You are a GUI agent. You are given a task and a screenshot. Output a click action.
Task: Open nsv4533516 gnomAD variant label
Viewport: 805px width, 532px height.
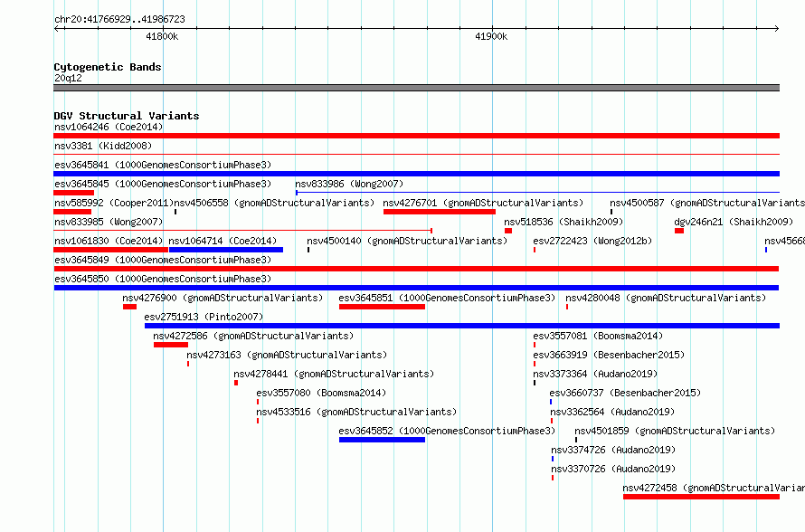(356, 412)
